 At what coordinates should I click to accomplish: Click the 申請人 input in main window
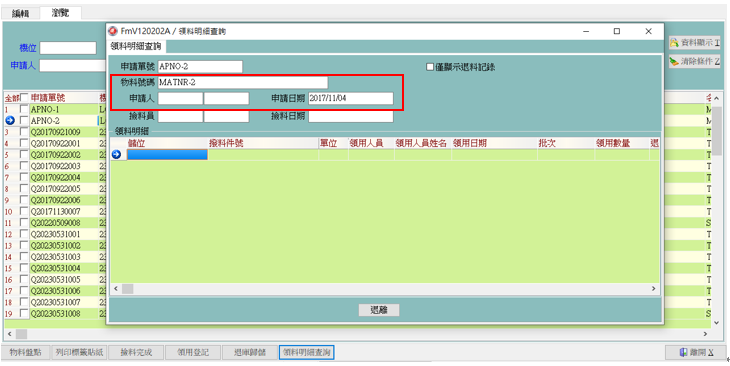coord(73,66)
